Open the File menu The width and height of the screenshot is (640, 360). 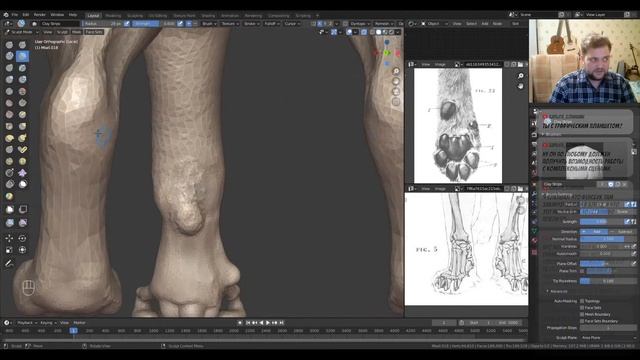pyautogui.click(x=15, y=15)
